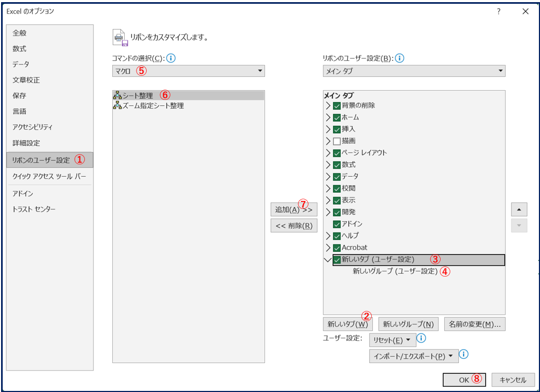The height and width of the screenshot is (392, 540).
Task: Expand the 背景の削除 tab node
Action: (x=328, y=105)
